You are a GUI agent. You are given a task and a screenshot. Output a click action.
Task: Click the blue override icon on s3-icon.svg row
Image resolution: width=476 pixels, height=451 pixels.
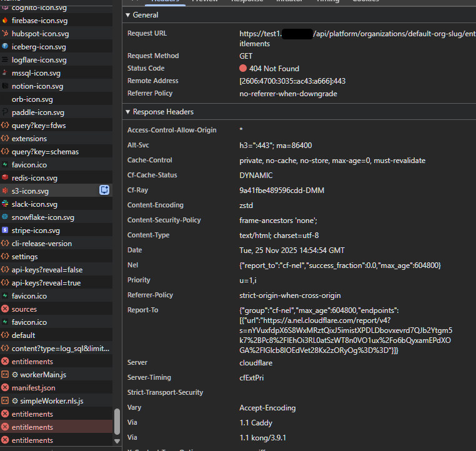104,190
